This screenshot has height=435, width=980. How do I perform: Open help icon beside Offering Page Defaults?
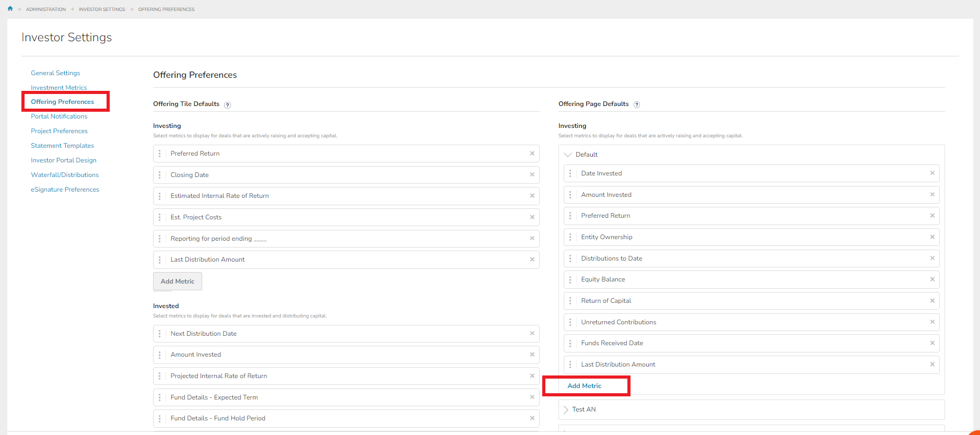(x=637, y=104)
